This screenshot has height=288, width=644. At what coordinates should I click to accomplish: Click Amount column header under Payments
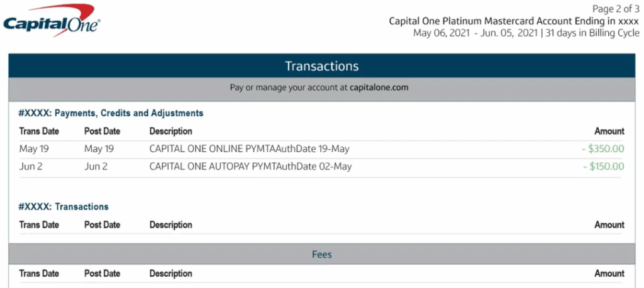tap(609, 131)
